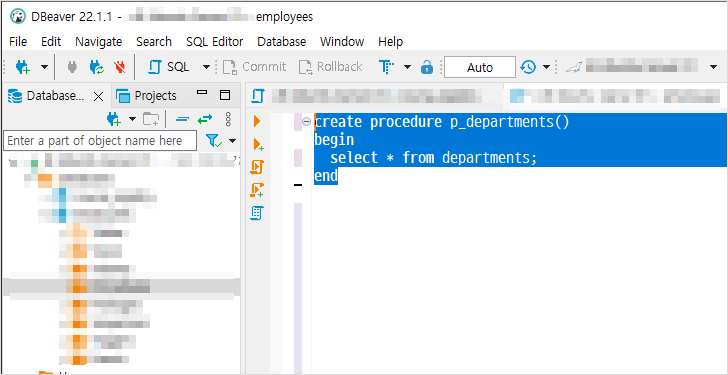Click the create folder icon in the navigator
Viewport: 728px width, 375px height.
pos(151,119)
